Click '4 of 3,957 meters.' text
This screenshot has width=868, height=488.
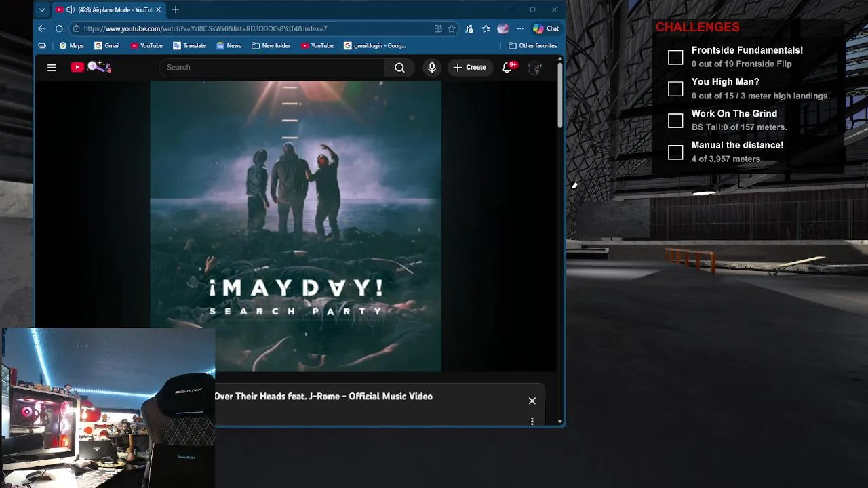pyautogui.click(x=727, y=159)
